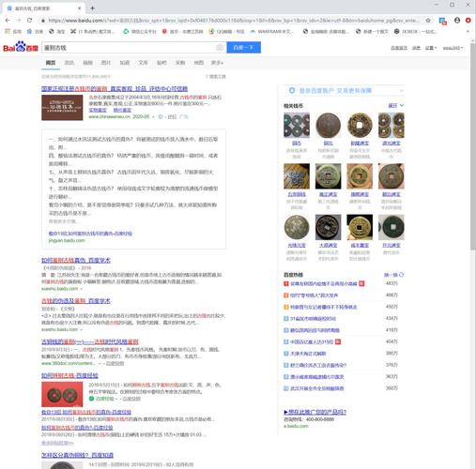Open the username account dropdown in header
This screenshot has width=476, height=469.
click(x=453, y=48)
